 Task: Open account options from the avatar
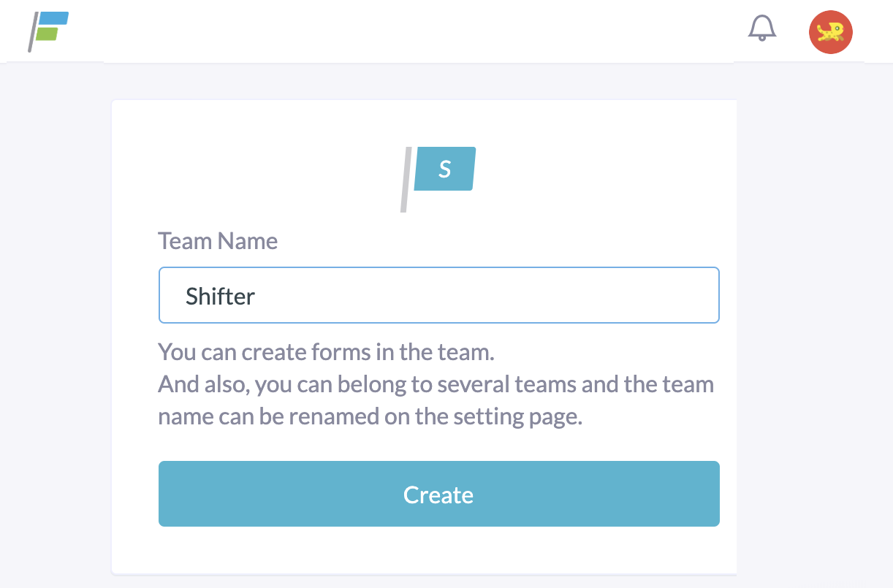(x=831, y=31)
